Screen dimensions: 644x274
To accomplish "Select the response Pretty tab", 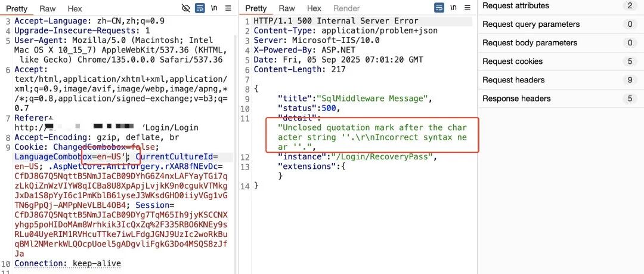I will (x=256, y=8).
